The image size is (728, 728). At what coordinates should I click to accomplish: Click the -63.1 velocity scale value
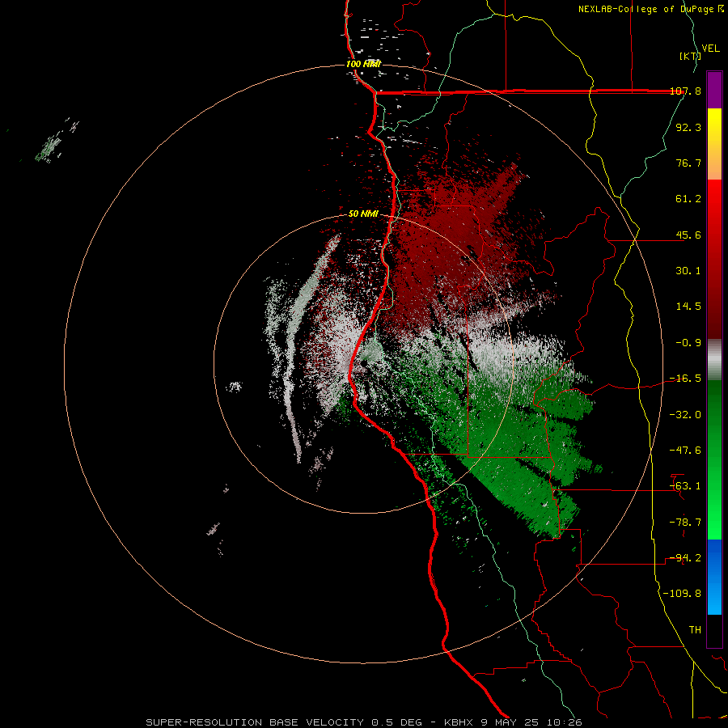pos(685,486)
